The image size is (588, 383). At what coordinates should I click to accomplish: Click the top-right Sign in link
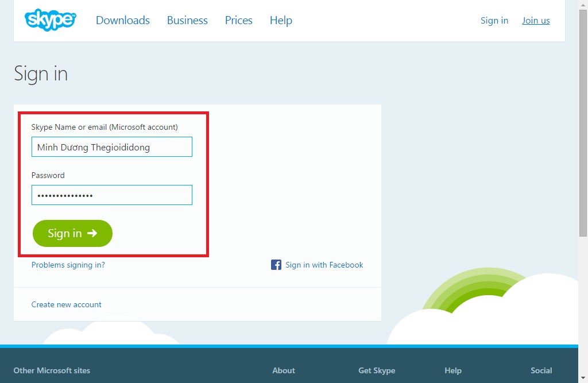(x=494, y=21)
